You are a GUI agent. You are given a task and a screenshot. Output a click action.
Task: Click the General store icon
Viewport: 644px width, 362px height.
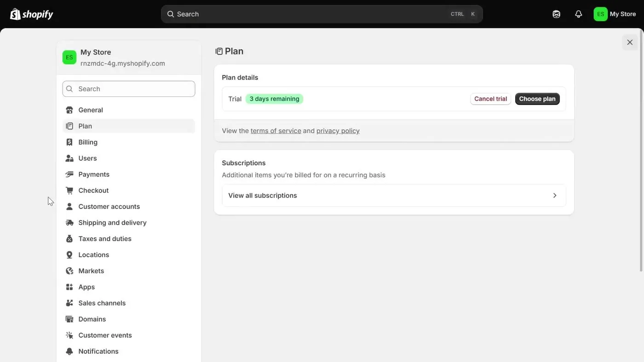pyautogui.click(x=69, y=110)
